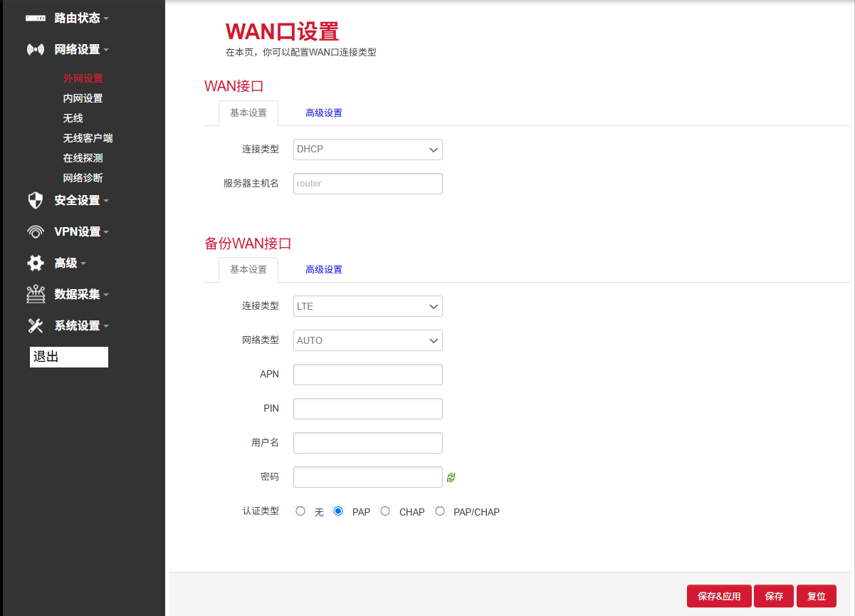Choose CHAP authentication type
This screenshot has height=616, width=855.
[x=385, y=511]
